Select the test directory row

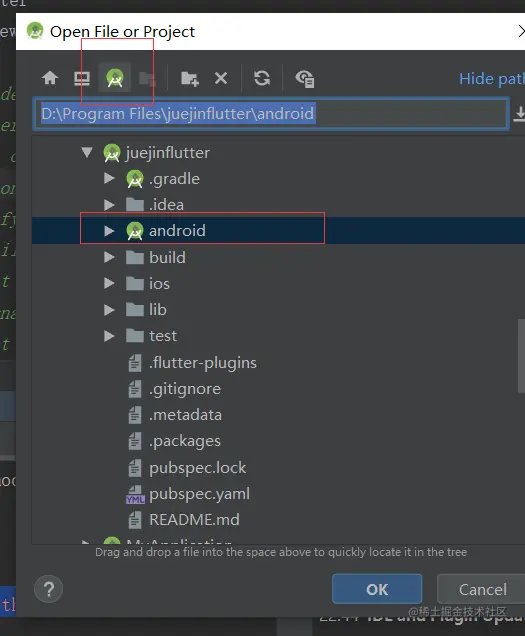pos(278,336)
